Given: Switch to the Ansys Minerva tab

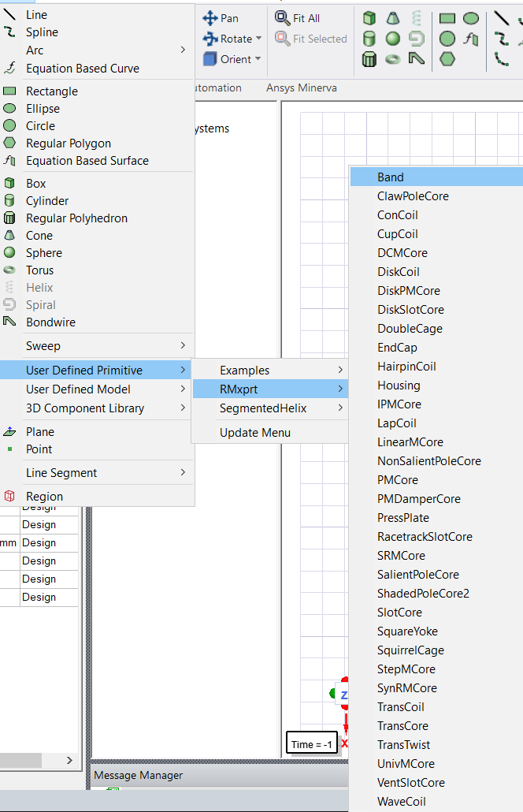Looking at the screenshot, I should [x=302, y=88].
